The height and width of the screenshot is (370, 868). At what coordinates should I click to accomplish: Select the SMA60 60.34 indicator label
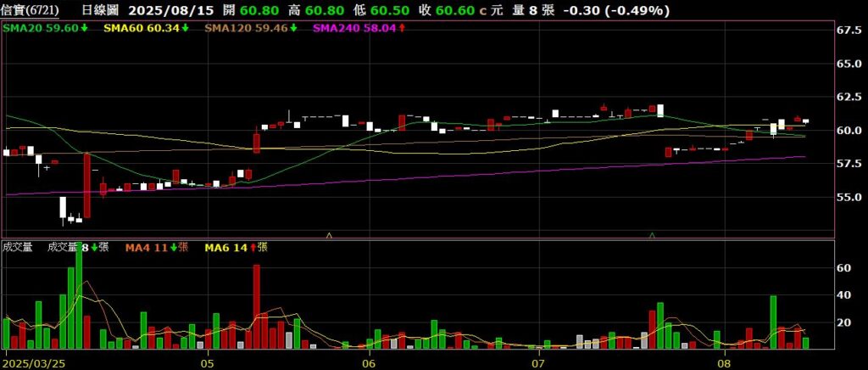(141, 28)
